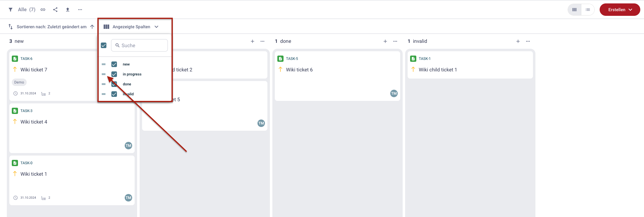Click the TASK-3 ticket icon
Screen dimensions: 644x217
(x=15, y=111)
